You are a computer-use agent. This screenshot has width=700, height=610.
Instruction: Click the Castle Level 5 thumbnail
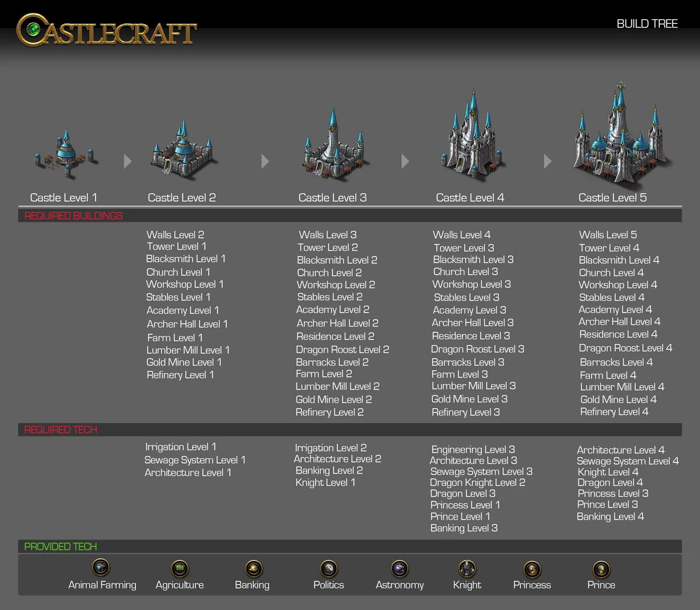pyautogui.click(x=621, y=134)
